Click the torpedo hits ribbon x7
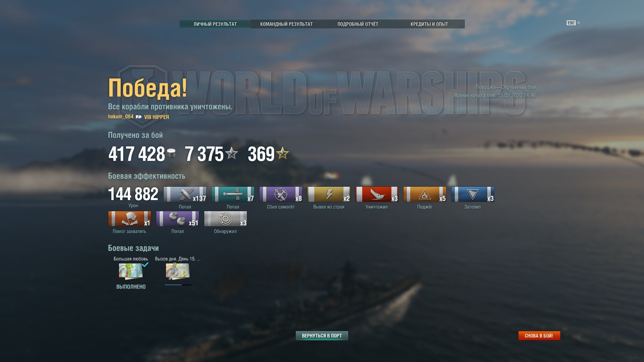The height and width of the screenshot is (362, 644). (233, 194)
